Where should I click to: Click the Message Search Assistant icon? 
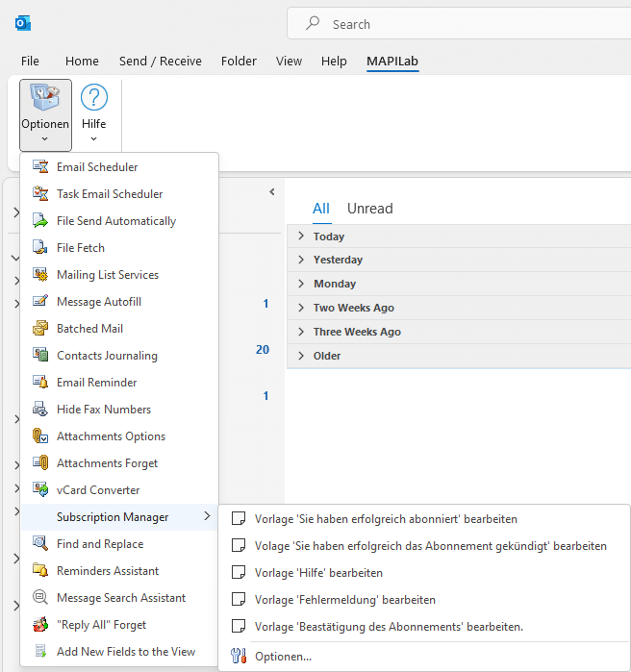point(40,597)
